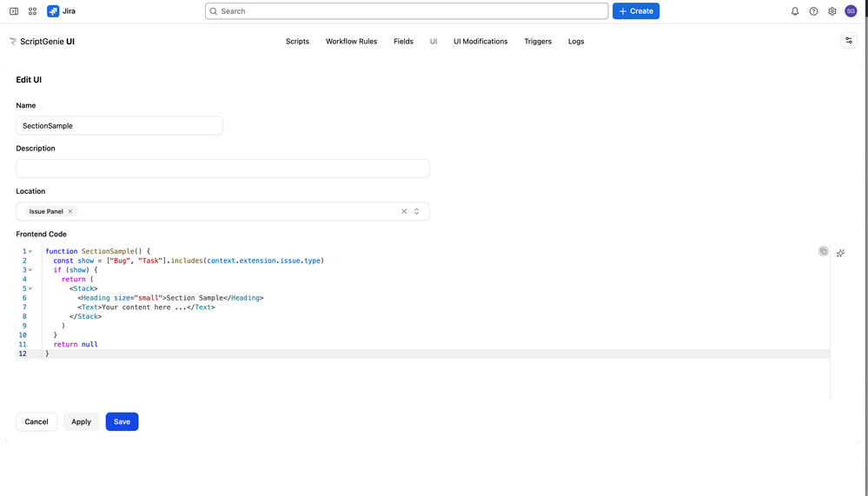
Task: Click the Edit UI heading
Action: (x=29, y=80)
